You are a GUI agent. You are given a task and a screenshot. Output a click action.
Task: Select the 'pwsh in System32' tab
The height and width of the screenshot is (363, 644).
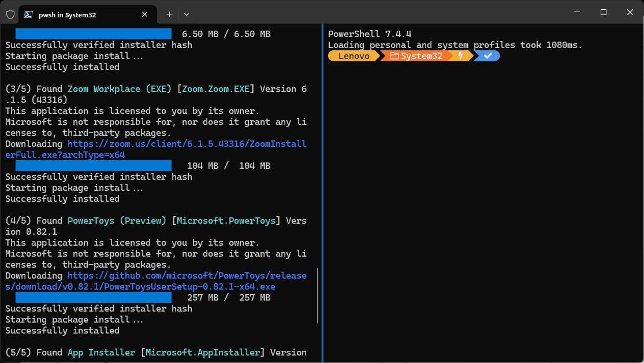(88, 14)
